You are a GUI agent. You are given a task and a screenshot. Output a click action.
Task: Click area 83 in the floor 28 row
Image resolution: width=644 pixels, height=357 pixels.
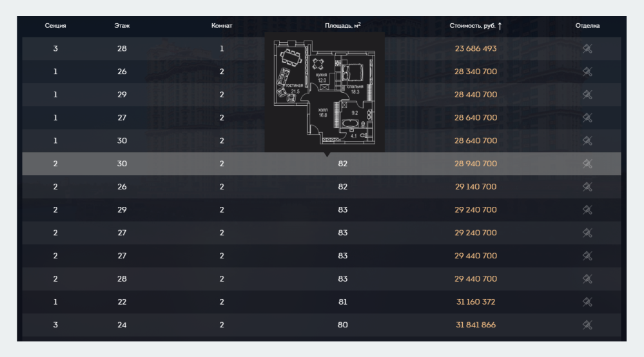(342, 279)
